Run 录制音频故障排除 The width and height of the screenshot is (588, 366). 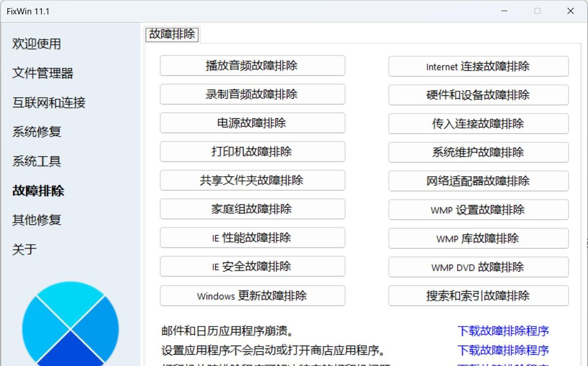252,94
